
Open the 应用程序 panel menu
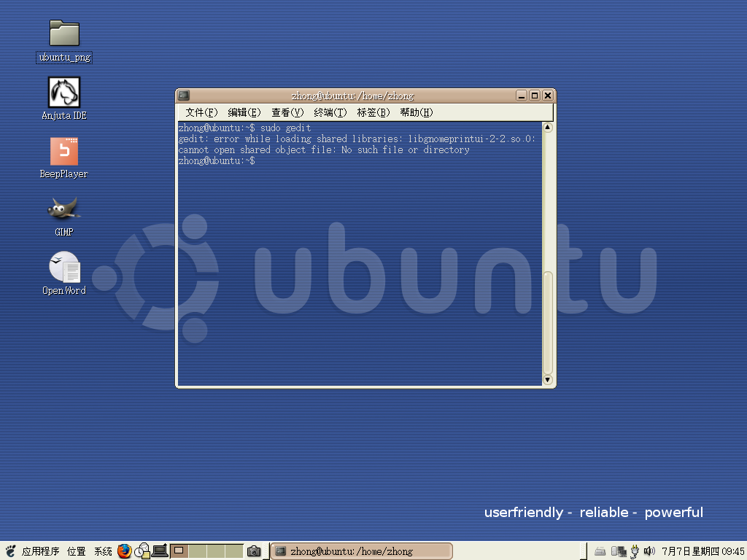(41, 551)
